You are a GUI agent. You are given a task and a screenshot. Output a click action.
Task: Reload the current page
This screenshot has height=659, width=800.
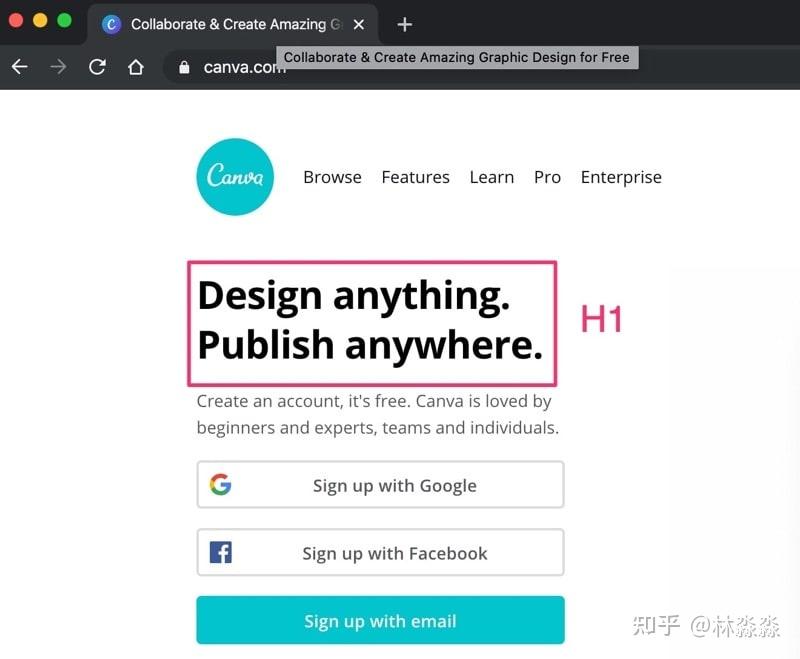(x=96, y=68)
